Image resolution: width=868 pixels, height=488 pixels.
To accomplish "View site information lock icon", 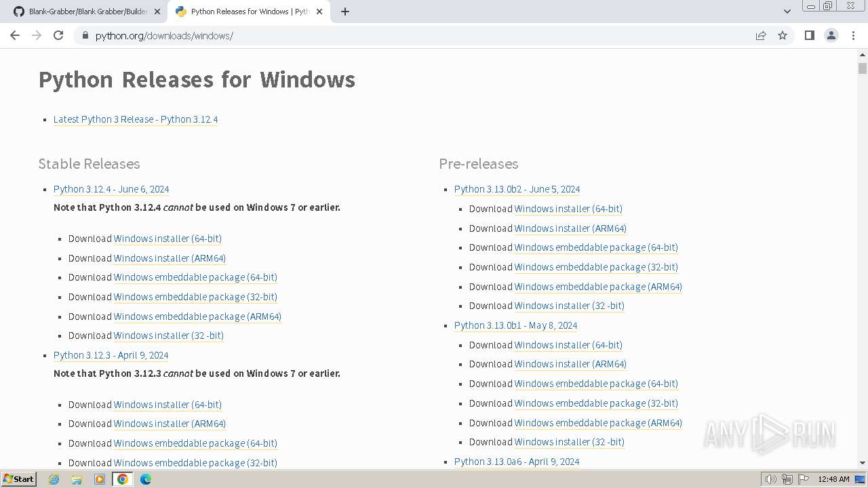I will pos(85,35).
